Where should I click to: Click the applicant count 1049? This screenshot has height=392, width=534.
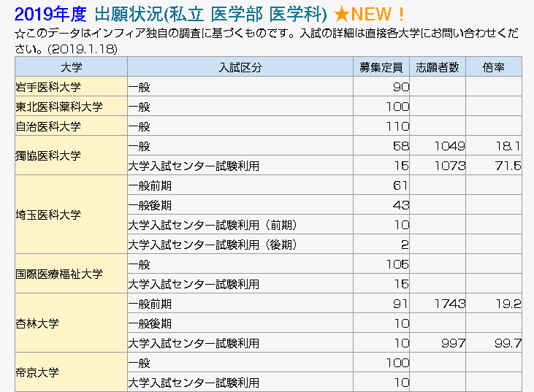(449, 146)
